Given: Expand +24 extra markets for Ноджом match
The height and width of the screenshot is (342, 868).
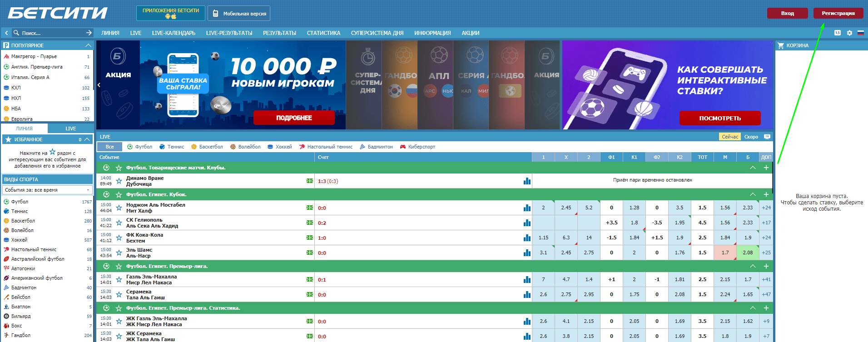Looking at the screenshot, I should [x=766, y=208].
